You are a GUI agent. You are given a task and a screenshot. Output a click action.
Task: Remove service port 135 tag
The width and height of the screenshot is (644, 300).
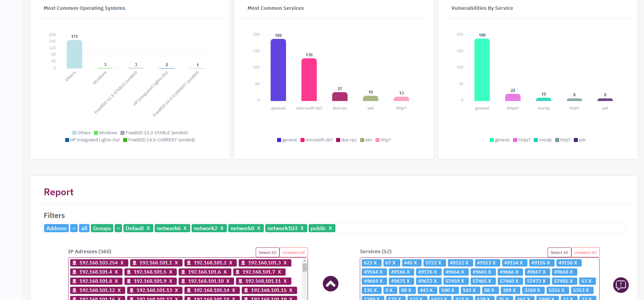pyautogui.click(x=375, y=290)
